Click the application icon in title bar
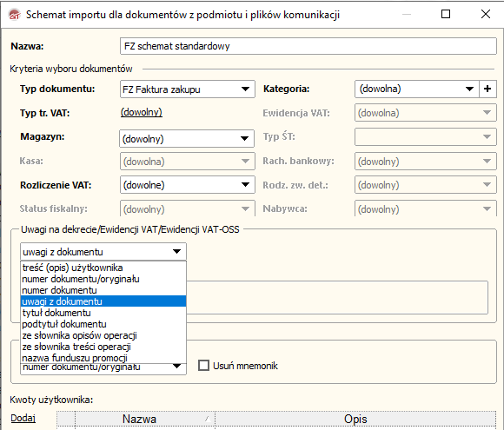 point(14,15)
